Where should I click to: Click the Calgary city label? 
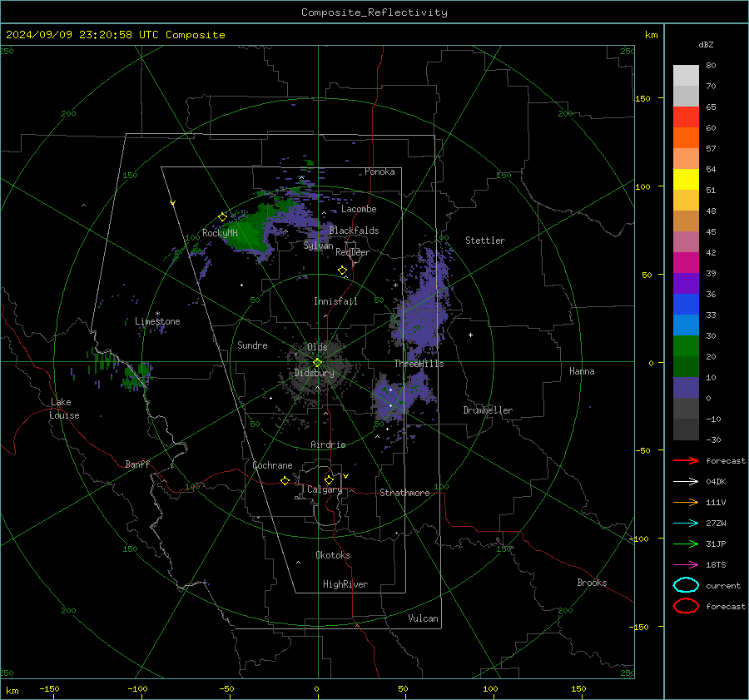pyautogui.click(x=325, y=489)
